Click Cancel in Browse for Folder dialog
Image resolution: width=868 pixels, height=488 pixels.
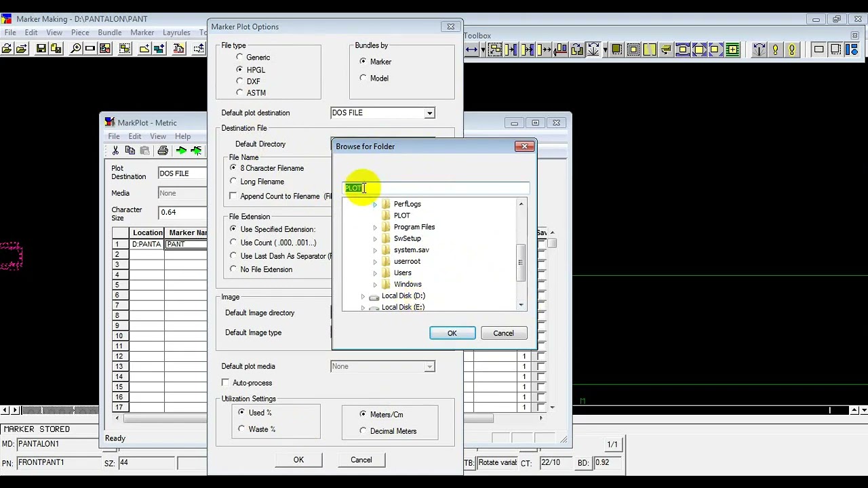pyautogui.click(x=503, y=333)
